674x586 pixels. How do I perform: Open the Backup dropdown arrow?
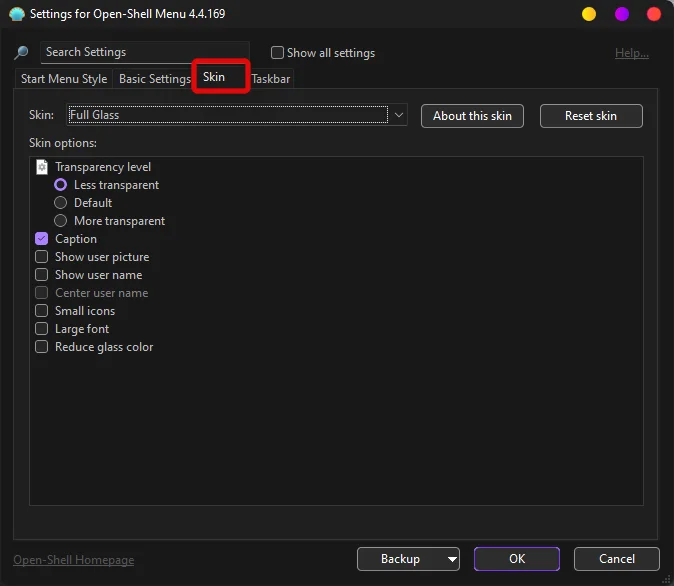tap(452, 559)
